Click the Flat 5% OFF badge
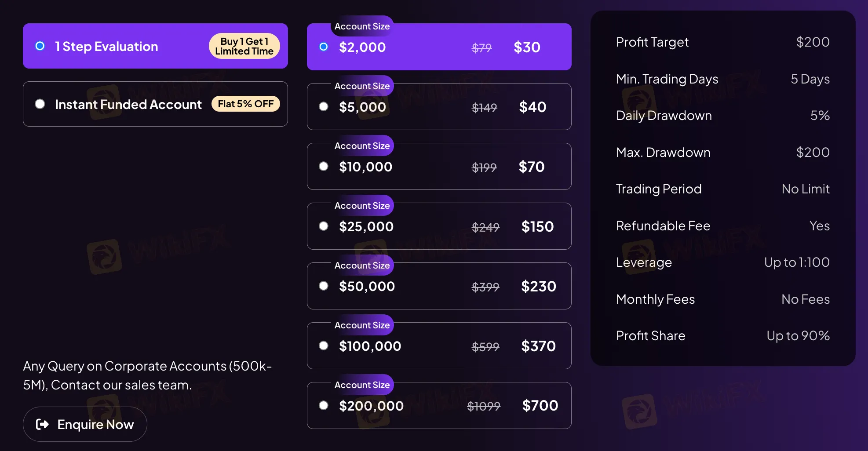Image resolution: width=868 pixels, height=451 pixels. point(246,104)
